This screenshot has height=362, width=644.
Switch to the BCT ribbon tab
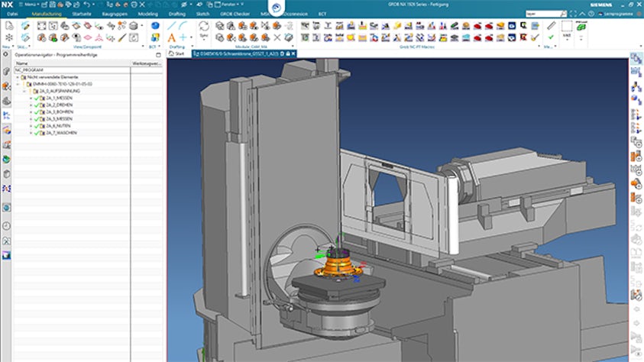(x=322, y=14)
